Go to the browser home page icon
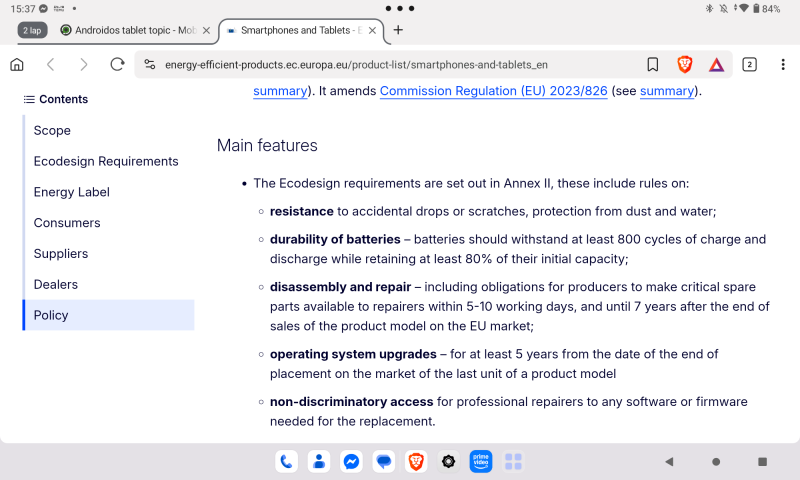 (17, 65)
